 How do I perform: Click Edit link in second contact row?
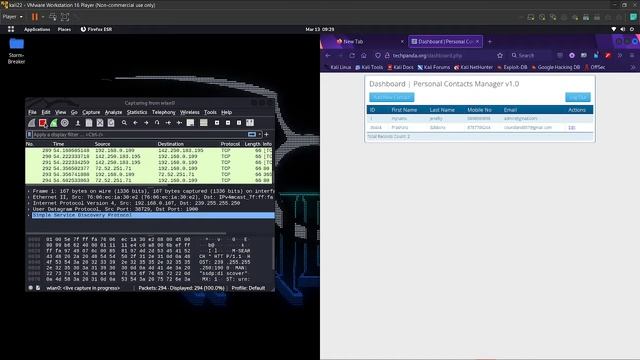pos(572,128)
